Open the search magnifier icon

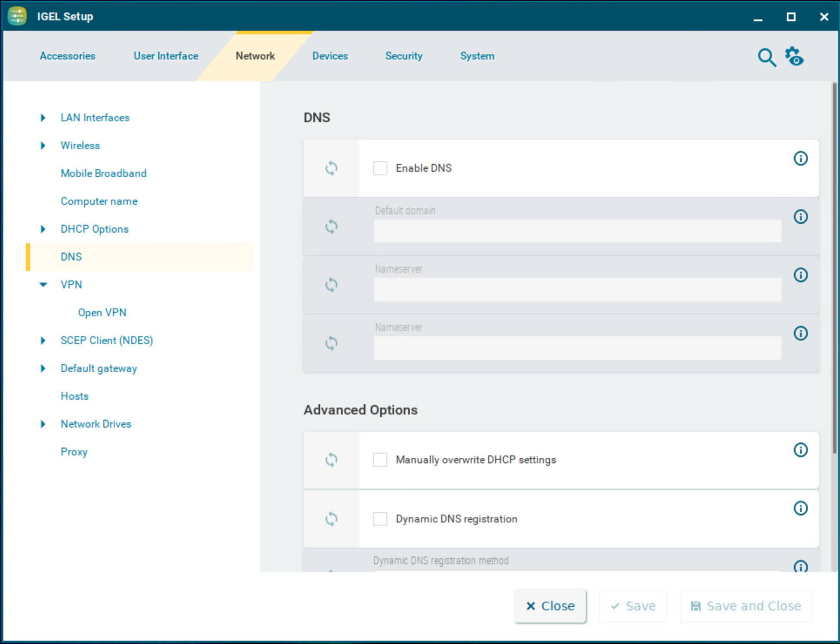pos(766,57)
